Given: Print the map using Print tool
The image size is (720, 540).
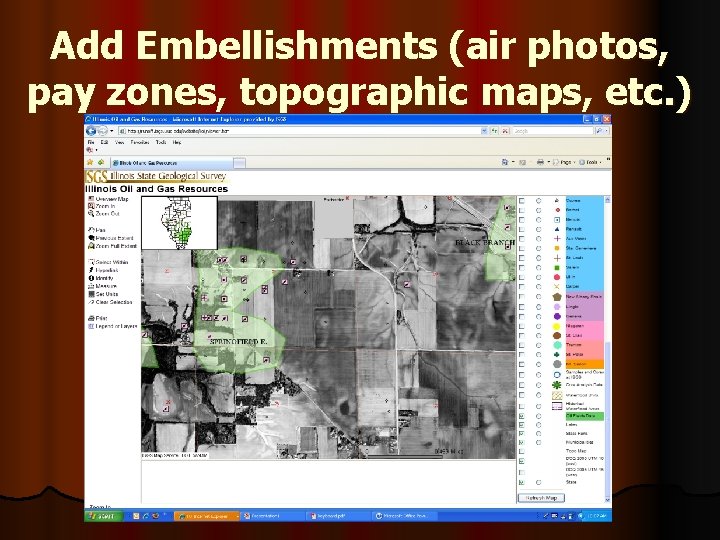Looking at the screenshot, I should pos(97,318).
